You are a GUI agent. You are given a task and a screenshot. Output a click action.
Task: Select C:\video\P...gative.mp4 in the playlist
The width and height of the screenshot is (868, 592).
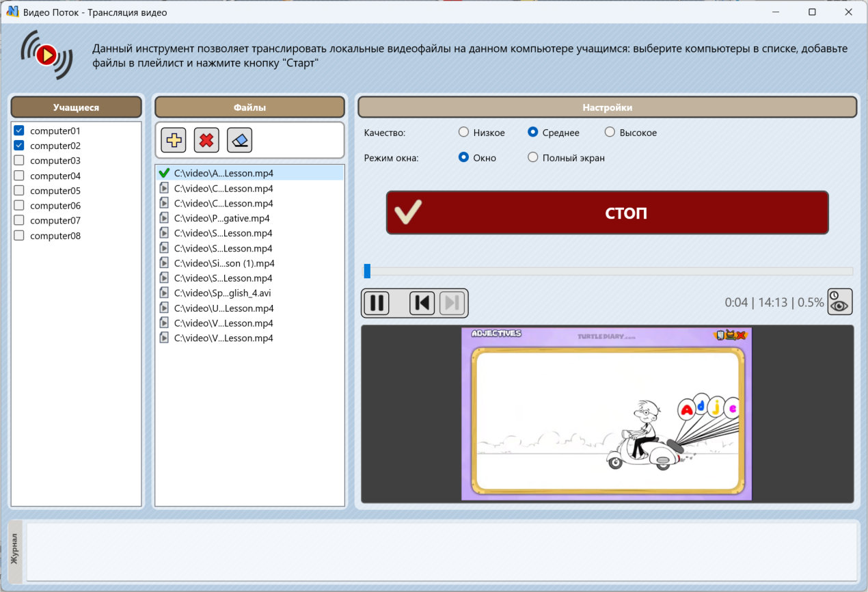(221, 219)
